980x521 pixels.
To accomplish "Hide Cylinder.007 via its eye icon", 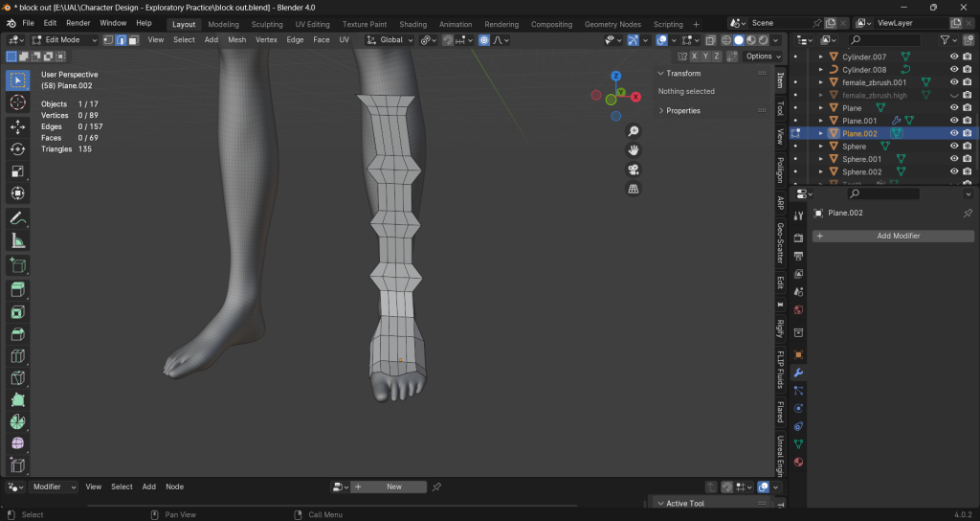I will pos(954,57).
